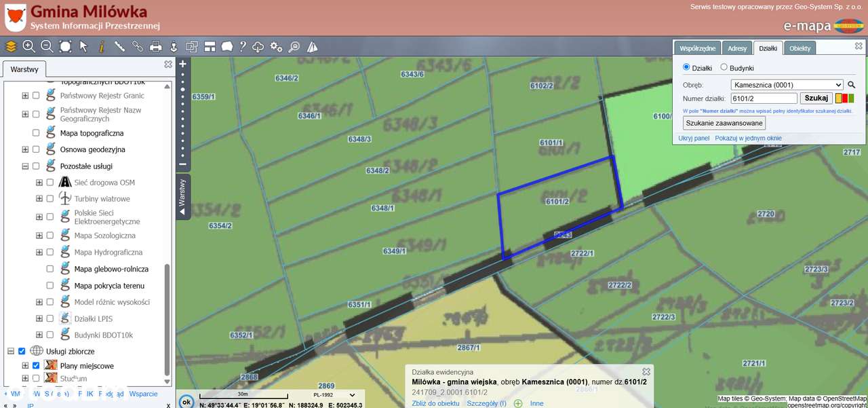Select the ruler measurement tool

(x=119, y=46)
